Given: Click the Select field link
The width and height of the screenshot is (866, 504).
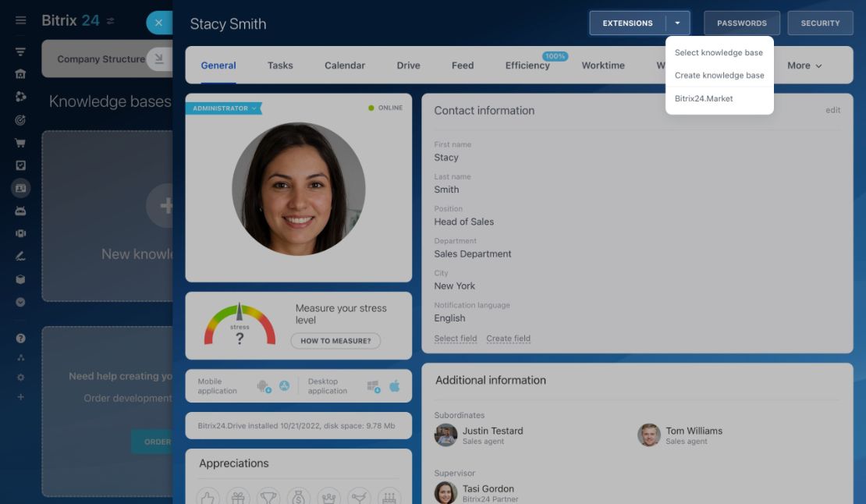Looking at the screenshot, I should tap(455, 339).
